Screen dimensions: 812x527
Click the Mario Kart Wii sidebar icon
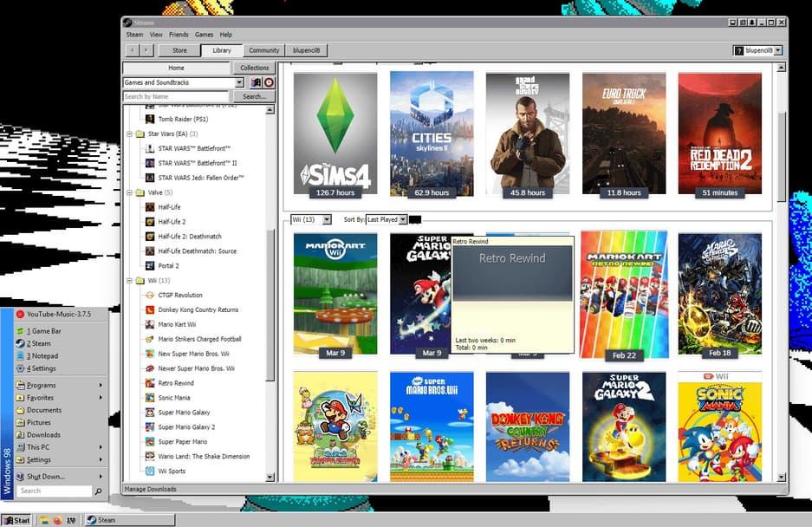click(x=150, y=324)
